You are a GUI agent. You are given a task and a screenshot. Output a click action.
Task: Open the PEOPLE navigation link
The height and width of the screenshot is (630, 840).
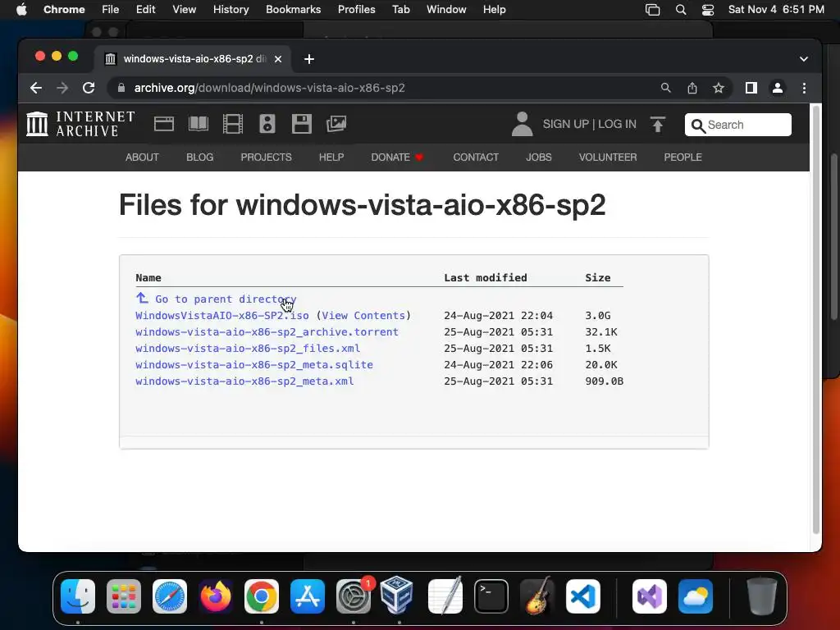[x=683, y=157]
